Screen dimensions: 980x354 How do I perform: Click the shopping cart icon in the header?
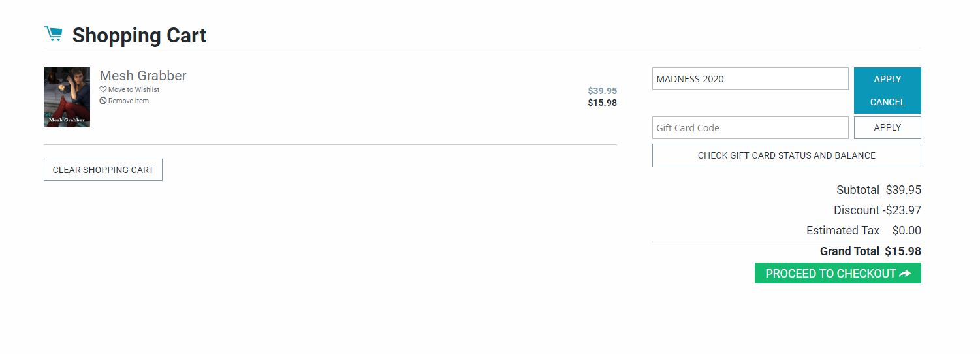53,34
